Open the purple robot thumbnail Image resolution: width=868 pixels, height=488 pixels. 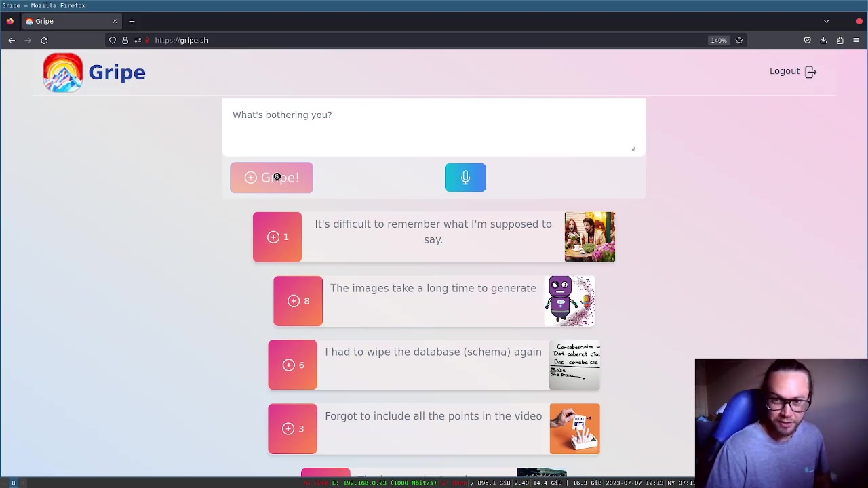click(x=570, y=301)
